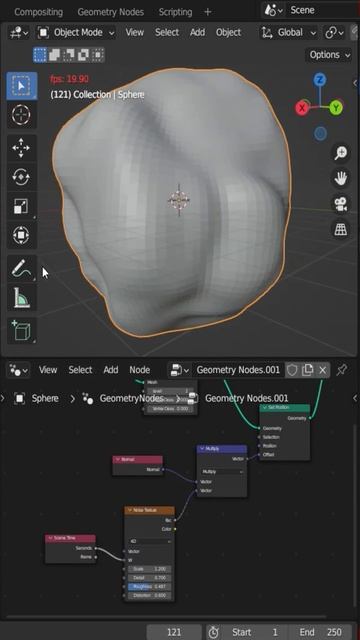Toggle the stopwatch preview range icon
Viewport: 360px width, 640px height.
coord(213,632)
